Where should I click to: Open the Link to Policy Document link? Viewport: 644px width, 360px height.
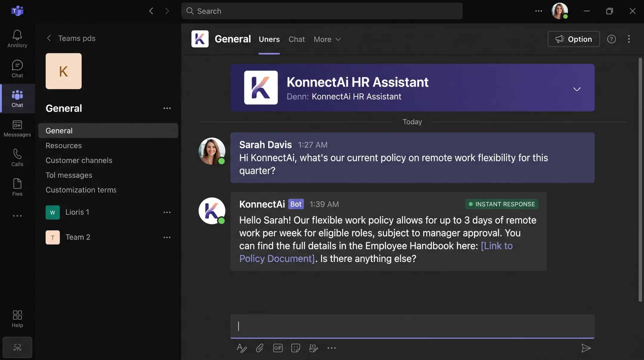pyautogui.click(x=497, y=246)
